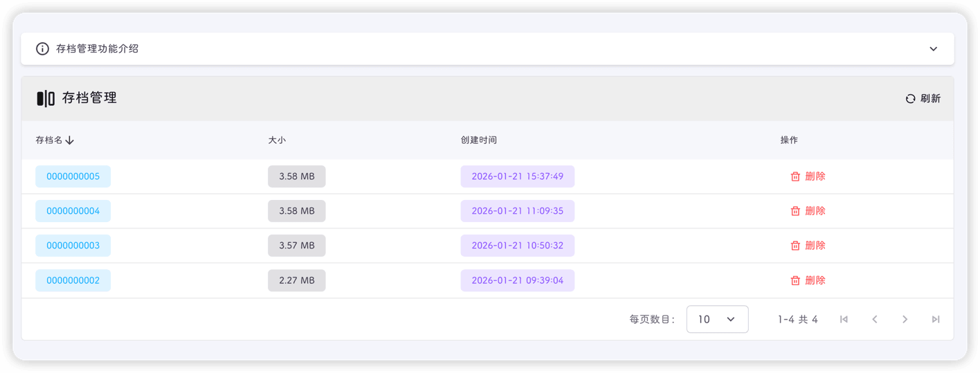Expand the 存档管理功能介绍 panel chevron

(933, 49)
